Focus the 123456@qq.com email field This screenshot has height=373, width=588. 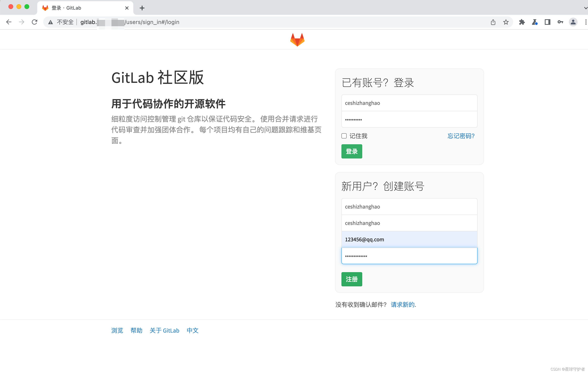pyautogui.click(x=409, y=239)
